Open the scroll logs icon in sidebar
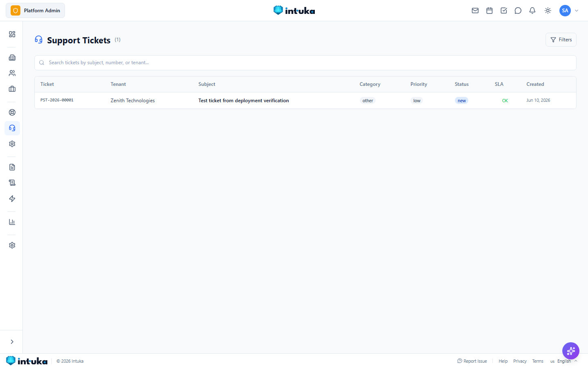 pyautogui.click(x=12, y=183)
